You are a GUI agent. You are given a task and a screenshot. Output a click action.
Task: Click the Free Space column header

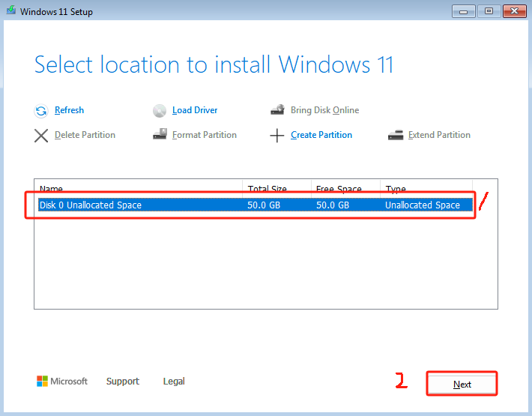(345, 189)
